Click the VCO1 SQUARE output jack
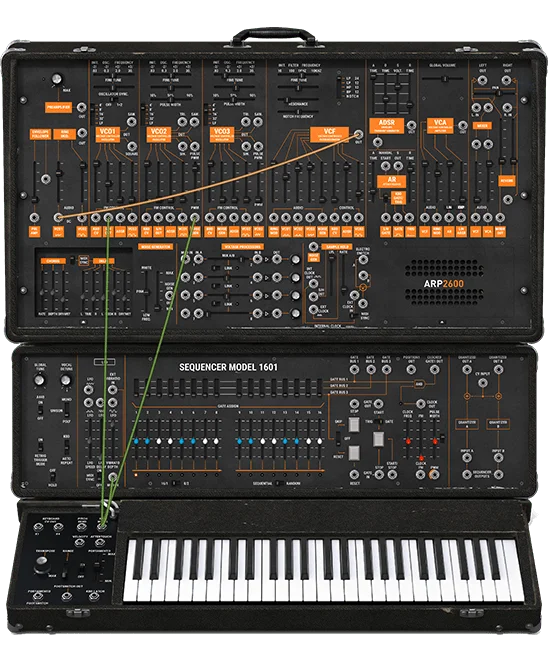 pos(132,147)
